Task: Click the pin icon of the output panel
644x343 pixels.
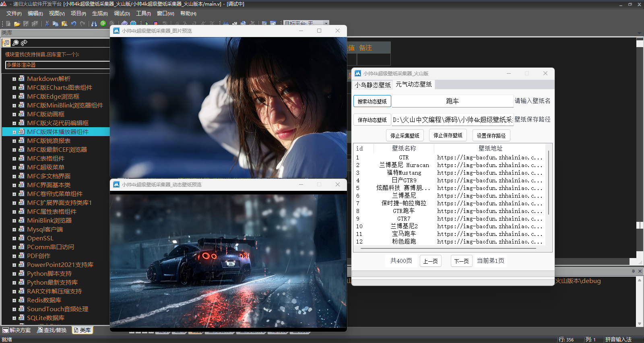Action: (x=633, y=271)
